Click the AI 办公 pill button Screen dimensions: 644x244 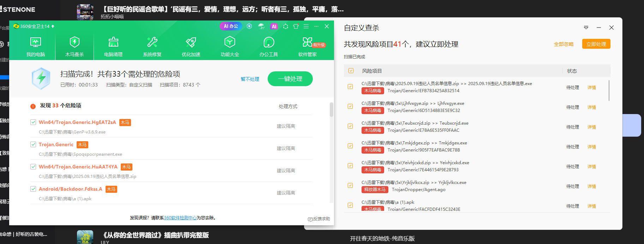tap(231, 26)
